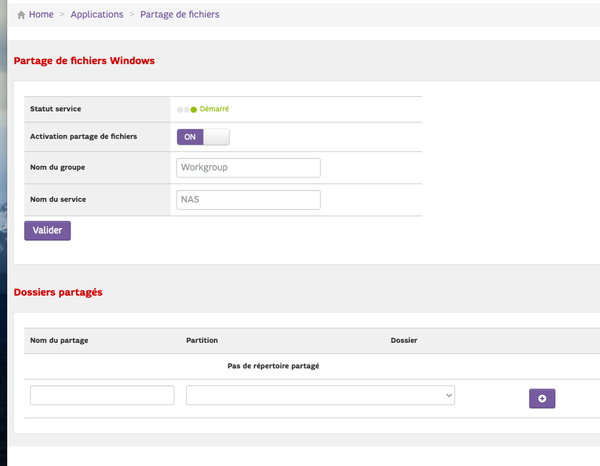Toggle the Activation partage de fichiers switch
The height and width of the screenshot is (466, 600).
203,137
